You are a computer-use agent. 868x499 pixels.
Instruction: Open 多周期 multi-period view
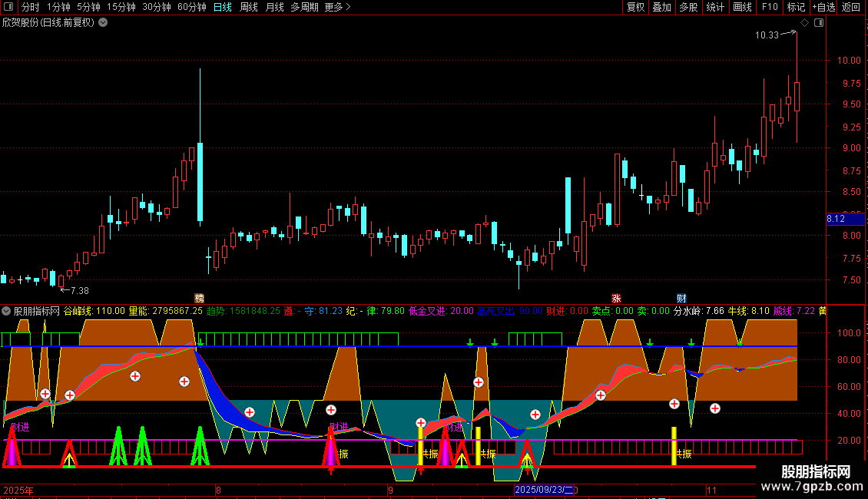(x=304, y=7)
